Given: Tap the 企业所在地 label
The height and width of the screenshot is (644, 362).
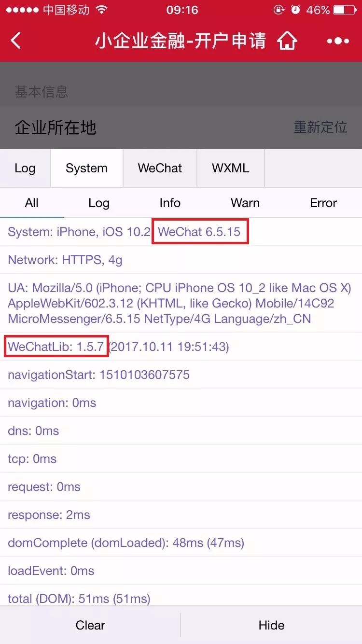Looking at the screenshot, I should [56, 127].
